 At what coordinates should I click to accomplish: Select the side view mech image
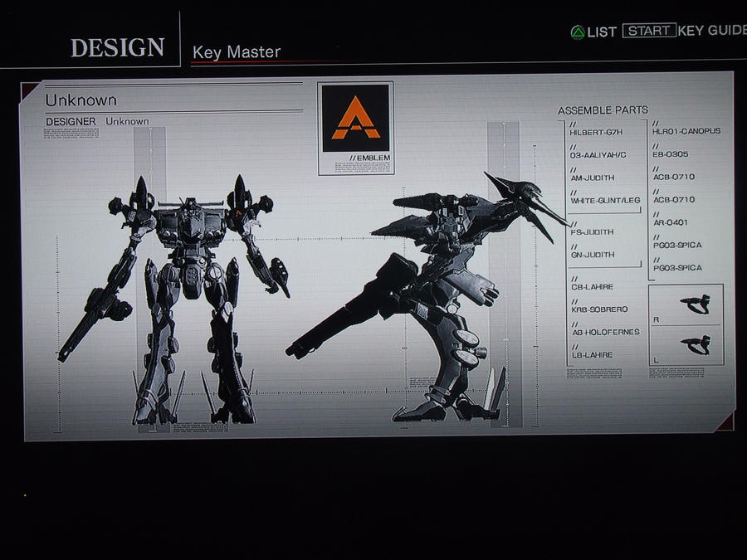427,297
